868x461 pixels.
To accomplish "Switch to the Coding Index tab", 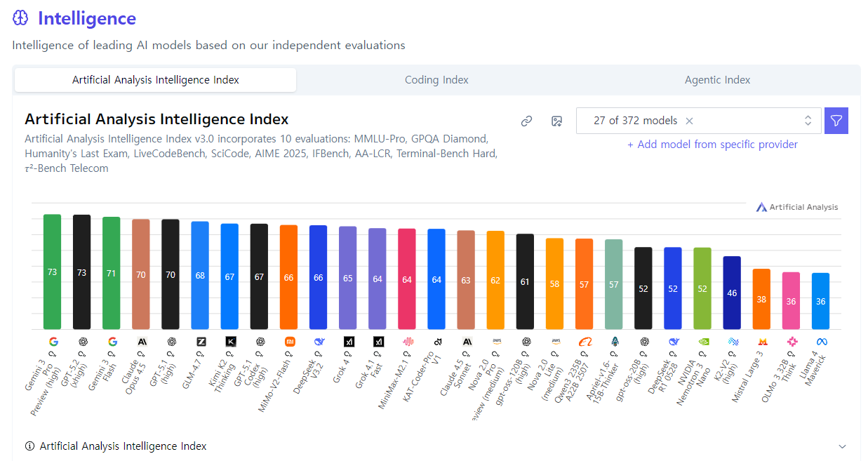I will coord(436,80).
